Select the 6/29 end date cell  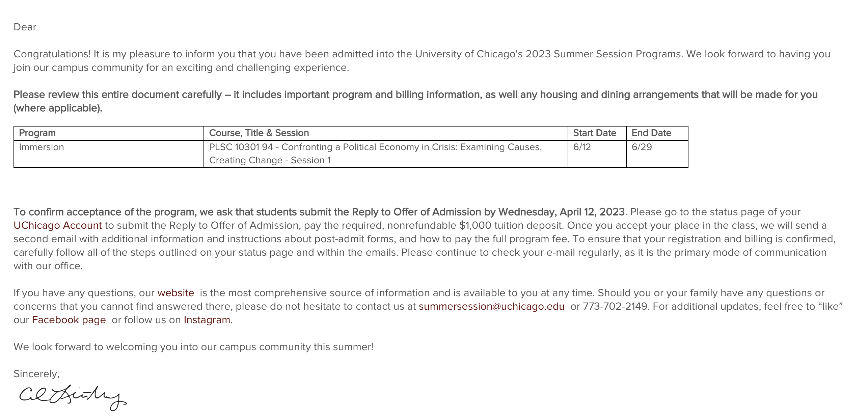point(642,147)
